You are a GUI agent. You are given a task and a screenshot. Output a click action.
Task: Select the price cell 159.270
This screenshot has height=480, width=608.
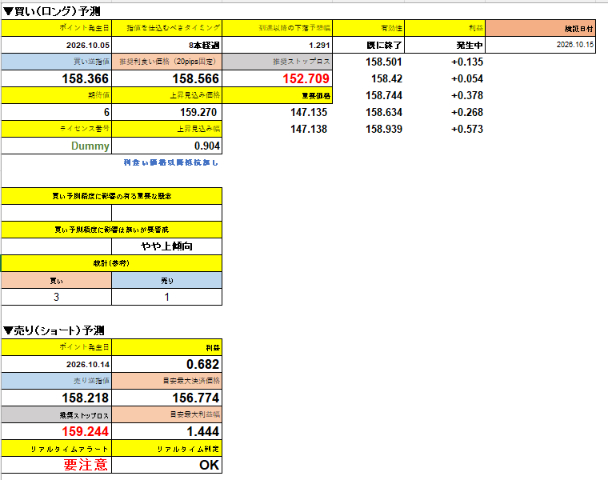click(167, 112)
